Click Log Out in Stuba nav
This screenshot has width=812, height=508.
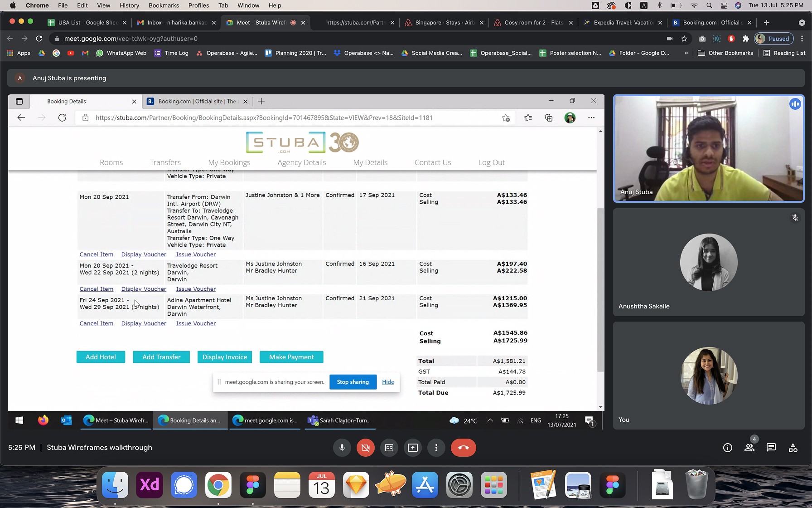[x=492, y=162]
